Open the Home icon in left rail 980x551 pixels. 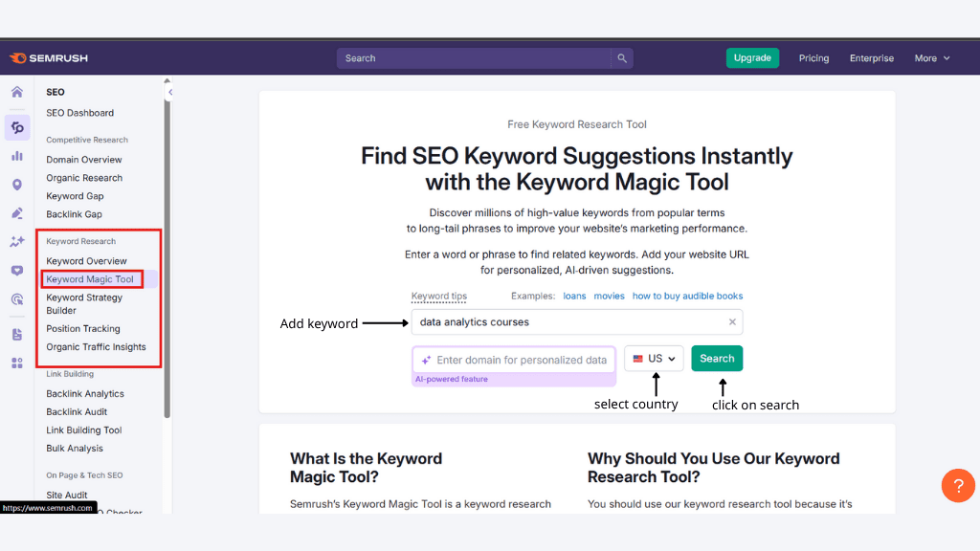tap(17, 93)
